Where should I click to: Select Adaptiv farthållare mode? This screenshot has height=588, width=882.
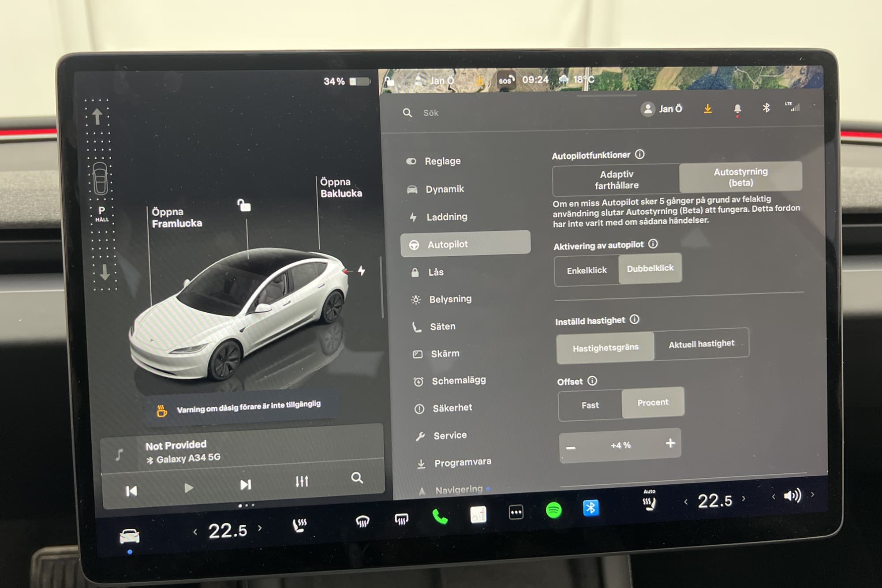point(616,180)
